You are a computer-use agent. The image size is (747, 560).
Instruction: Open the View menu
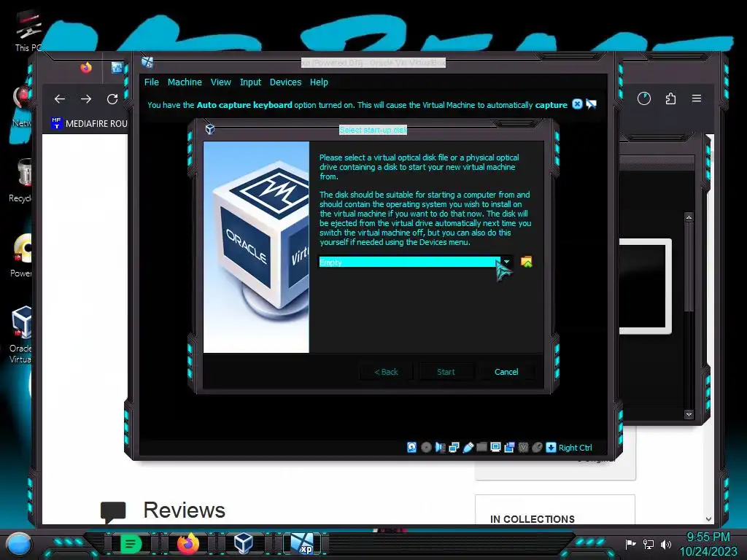point(220,82)
